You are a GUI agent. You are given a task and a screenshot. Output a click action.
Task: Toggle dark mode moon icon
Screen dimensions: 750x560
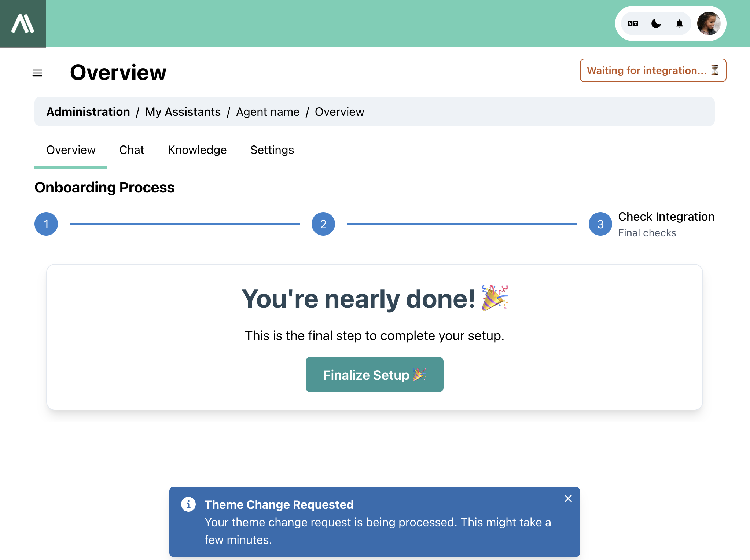[657, 23]
